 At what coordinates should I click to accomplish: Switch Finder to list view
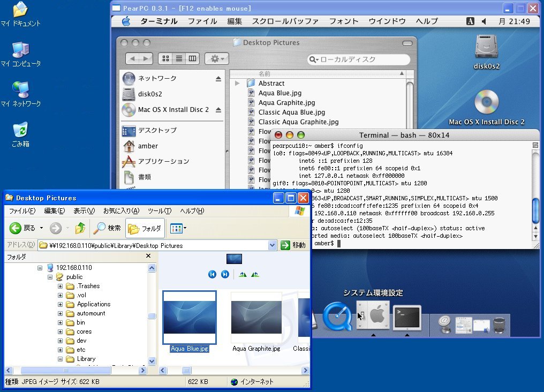pyautogui.click(x=179, y=58)
